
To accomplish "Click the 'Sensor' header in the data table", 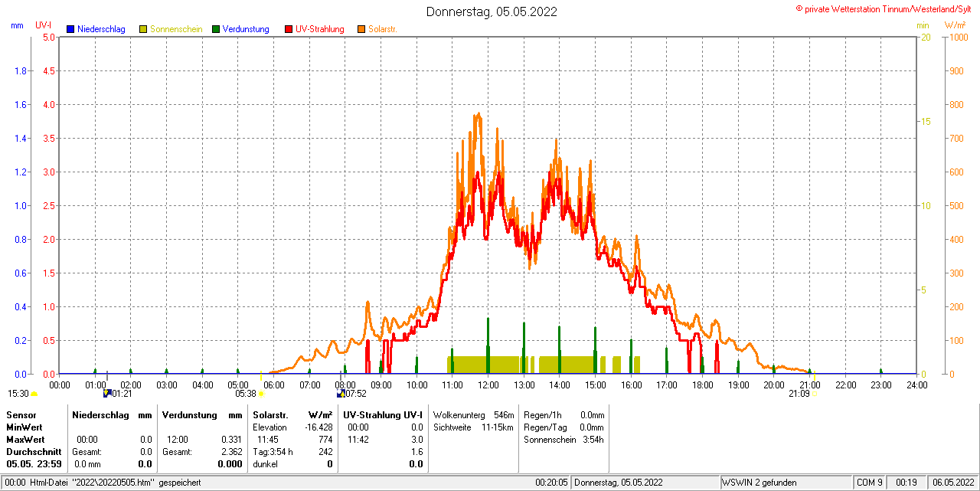I will [x=21, y=414].
